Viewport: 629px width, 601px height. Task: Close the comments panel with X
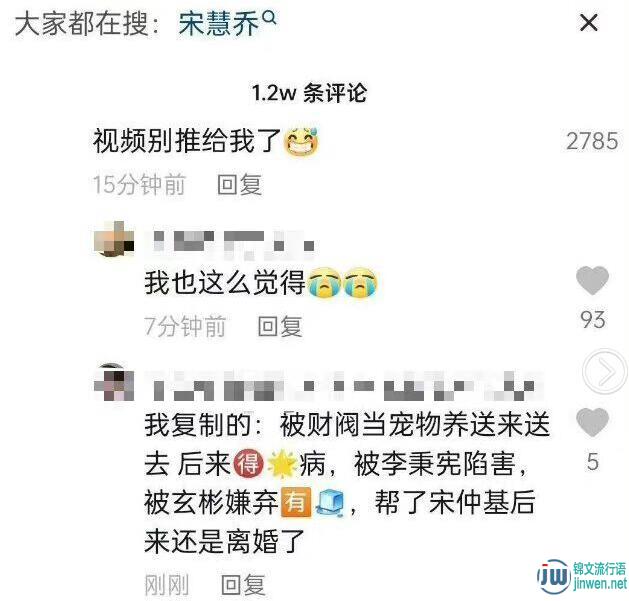[x=588, y=22]
